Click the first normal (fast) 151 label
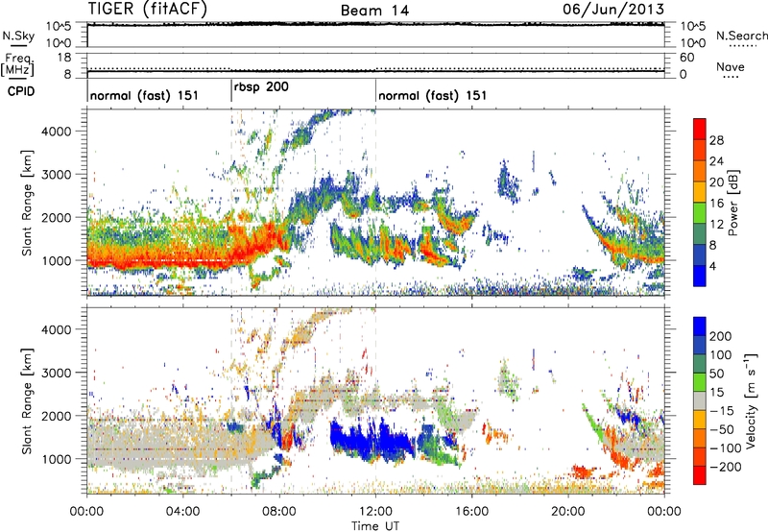 point(144,95)
